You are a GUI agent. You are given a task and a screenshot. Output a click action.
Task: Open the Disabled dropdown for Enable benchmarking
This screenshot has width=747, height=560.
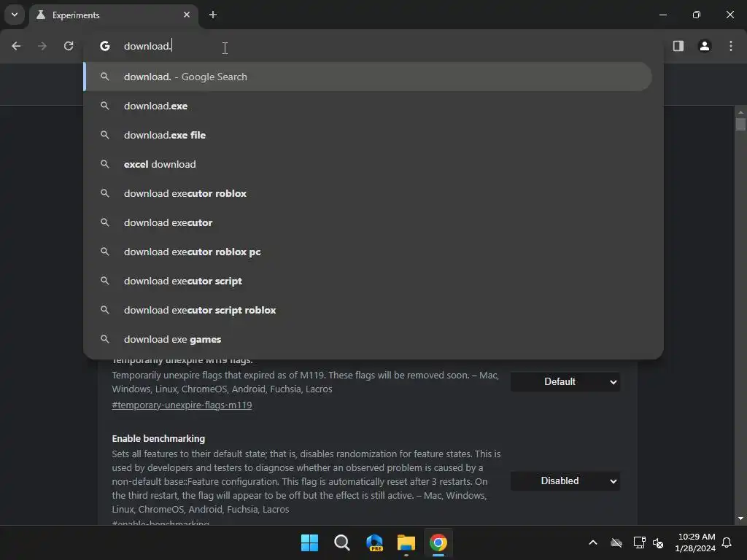tap(565, 481)
